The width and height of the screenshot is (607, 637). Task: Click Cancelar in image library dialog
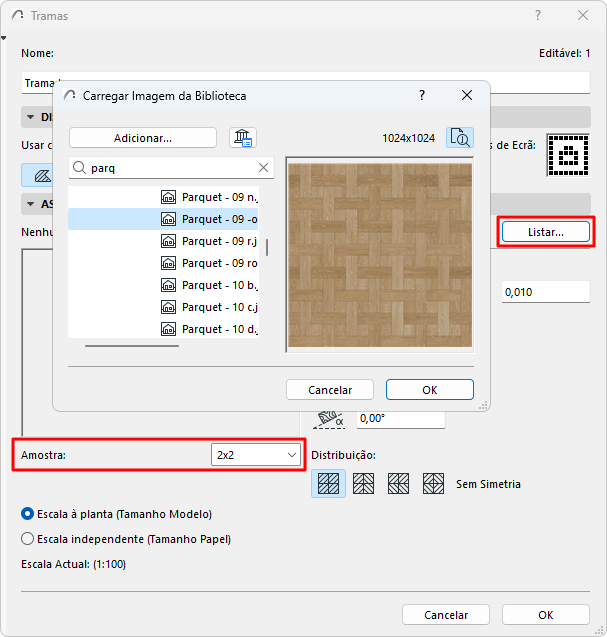coord(330,390)
